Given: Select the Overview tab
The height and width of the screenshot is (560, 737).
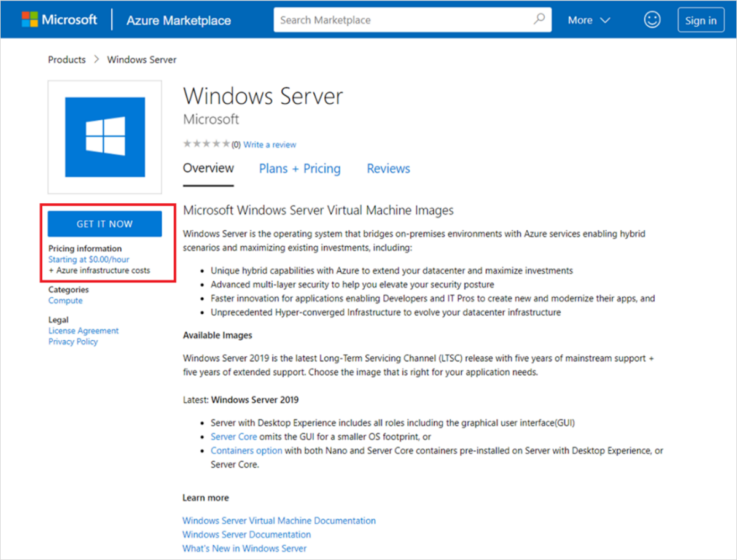Looking at the screenshot, I should (208, 168).
